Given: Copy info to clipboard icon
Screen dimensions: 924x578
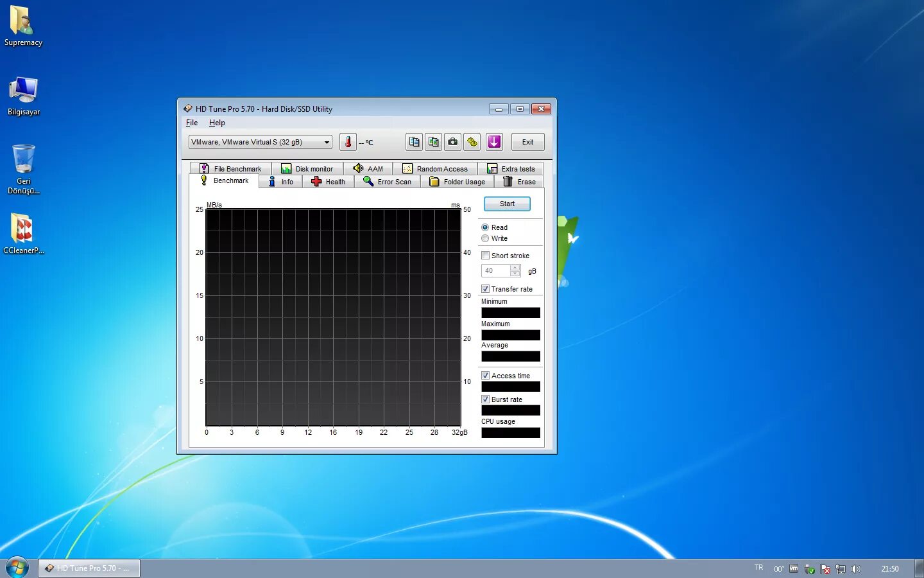Looking at the screenshot, I should [x=415, y=142].
